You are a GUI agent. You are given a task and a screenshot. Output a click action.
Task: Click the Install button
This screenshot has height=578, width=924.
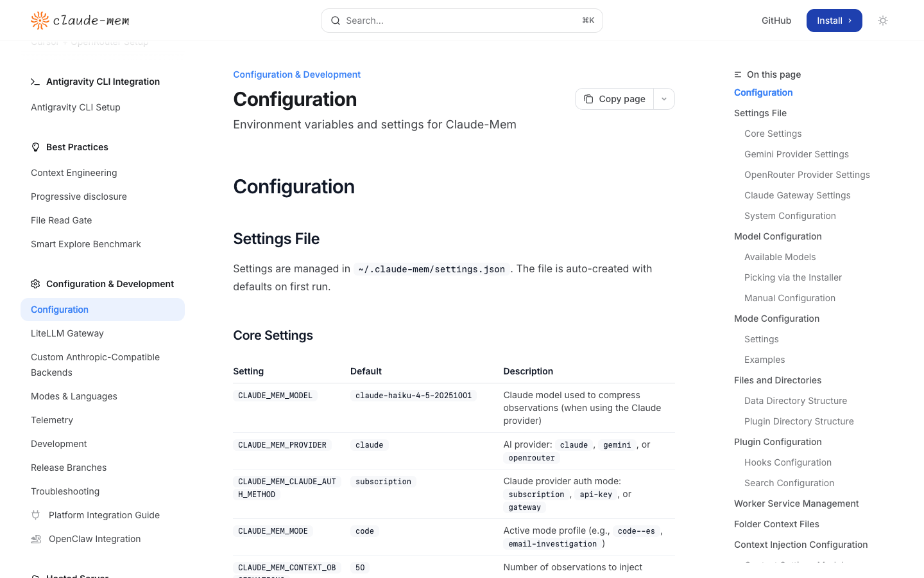click(834, 21)
